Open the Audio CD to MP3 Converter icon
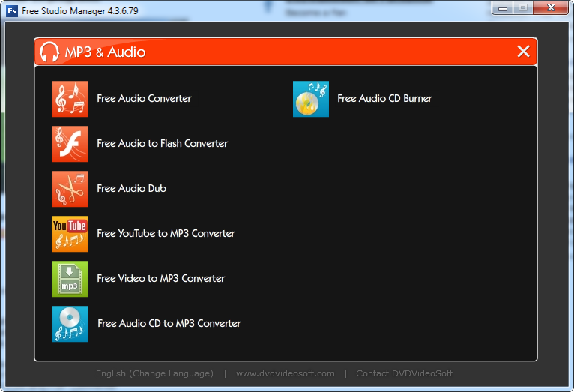Screen dimensions: 574x392 (70, 324)
